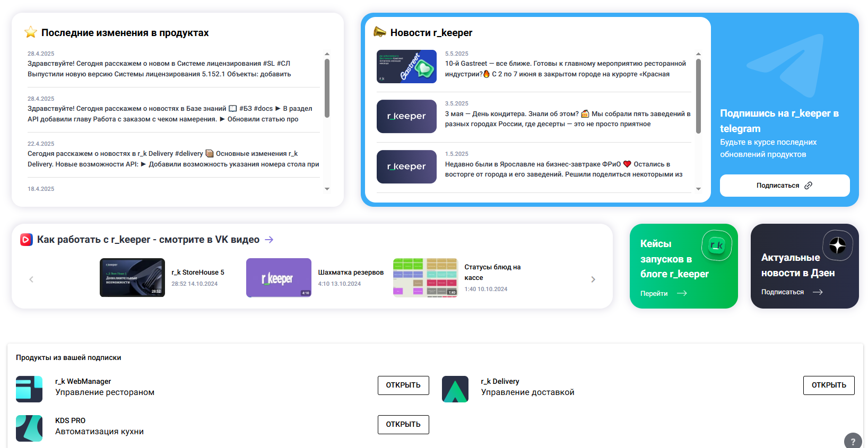This screenshot has height=448, width=868.
Task: Open the Gastreet news item thumbnail
Action: coord(406,66)
